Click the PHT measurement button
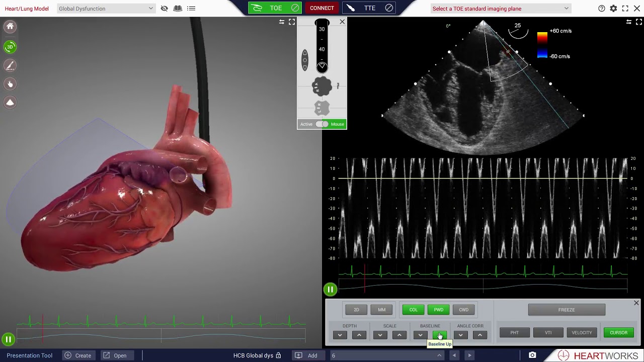Image resolution: width=644 pixels, height=362 pixels. pyautogui.click(x=514, y=332)
